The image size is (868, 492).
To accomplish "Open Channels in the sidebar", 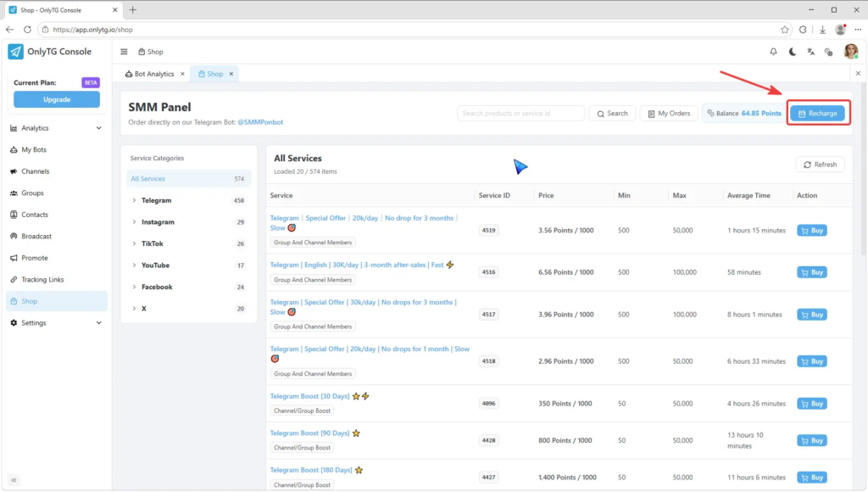I will (x=56, y=171).
